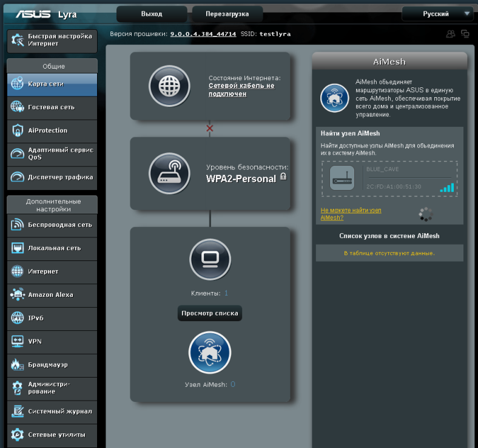Open VPN settings menu item

coord(52,342)
